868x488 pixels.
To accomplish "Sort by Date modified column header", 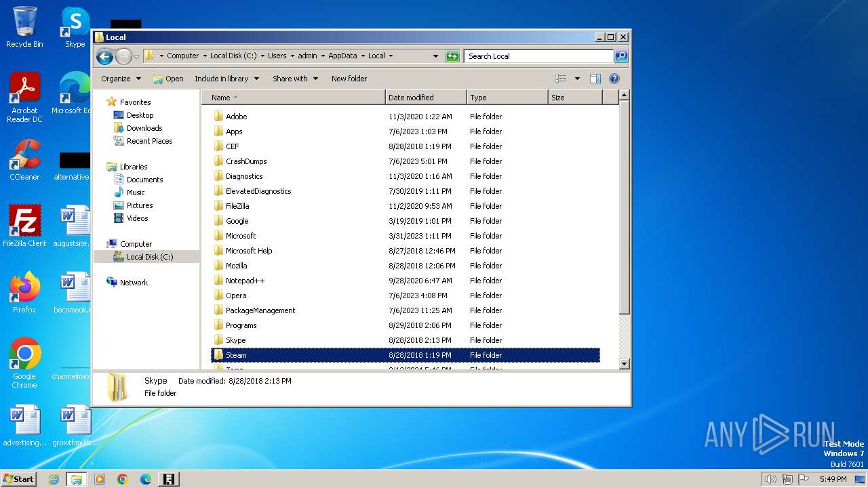I will 426,98.
